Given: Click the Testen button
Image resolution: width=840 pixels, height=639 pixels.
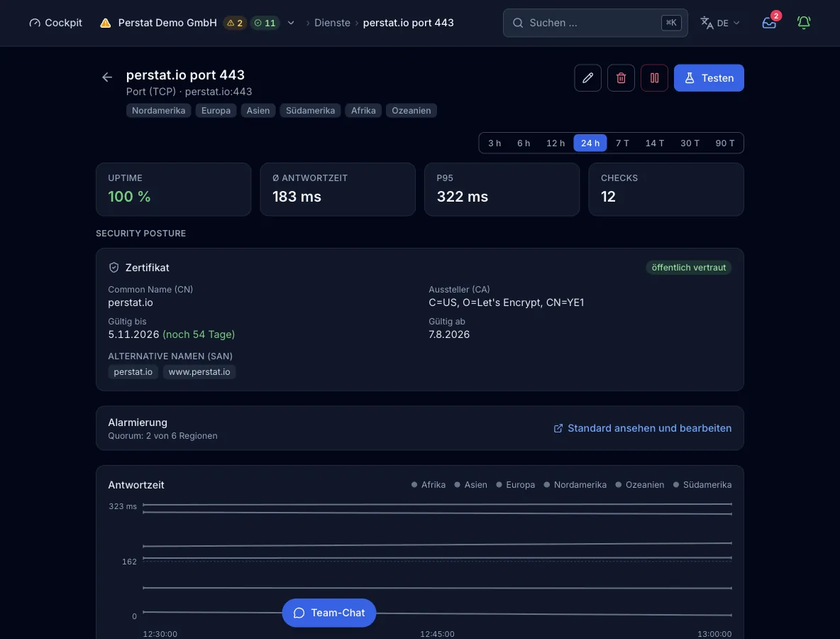Looking at the screenshot, I should [x=709, y=77].
